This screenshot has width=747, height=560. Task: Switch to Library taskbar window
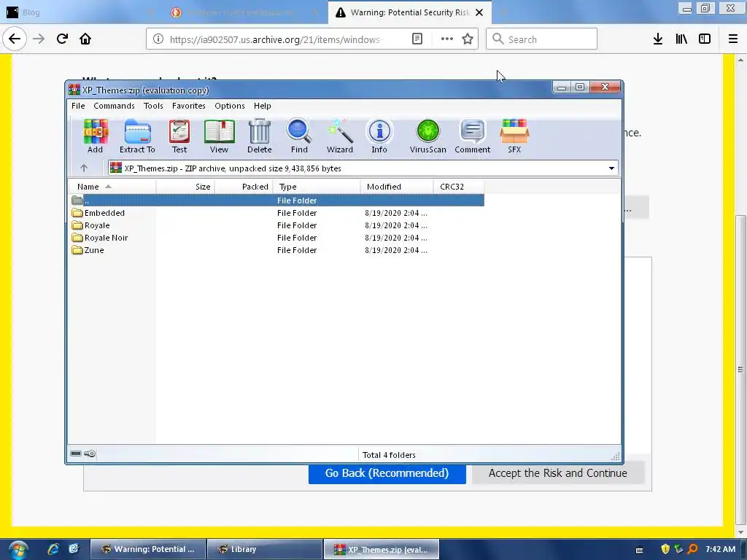(x=265, y=549)
